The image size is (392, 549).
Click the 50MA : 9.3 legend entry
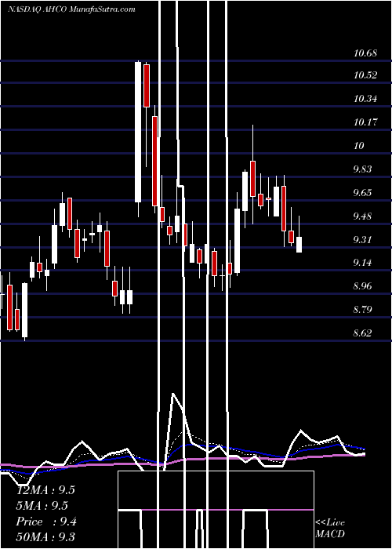click(45, 536)
